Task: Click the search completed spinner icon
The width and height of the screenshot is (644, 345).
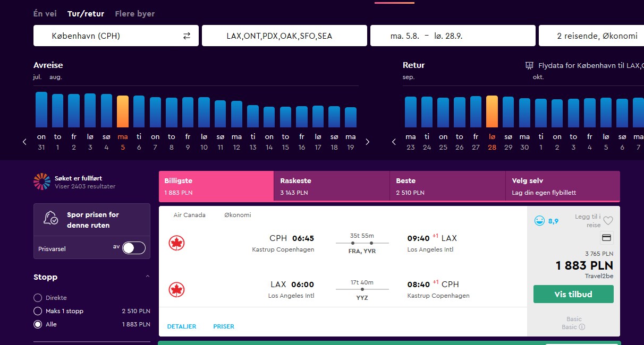Action: point(42,182)
